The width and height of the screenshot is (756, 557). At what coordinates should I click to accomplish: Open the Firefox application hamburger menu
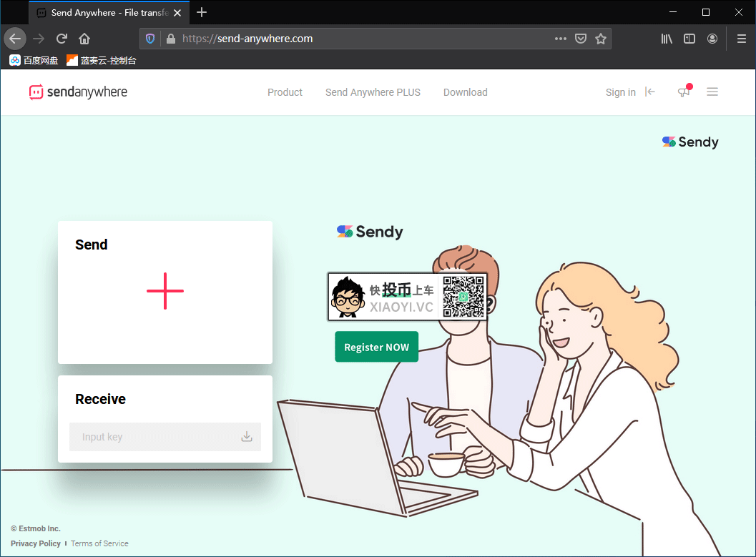pos(742,39)
